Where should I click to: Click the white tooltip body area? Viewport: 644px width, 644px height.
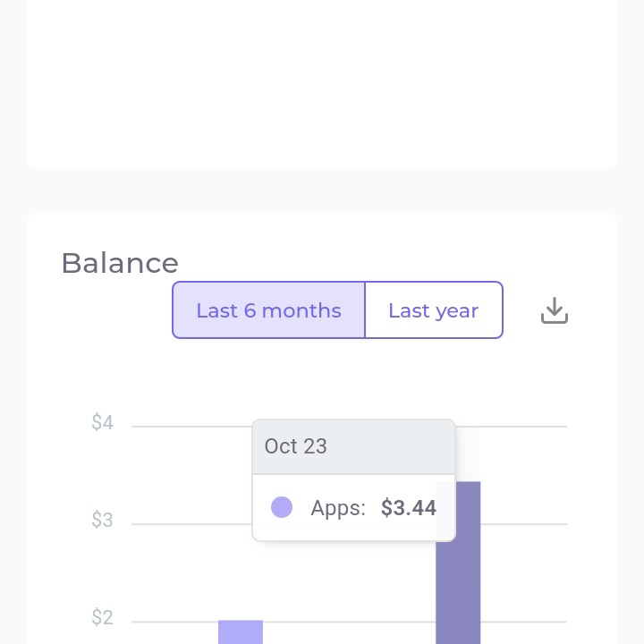pyautogui.click(x=353, y=508)
